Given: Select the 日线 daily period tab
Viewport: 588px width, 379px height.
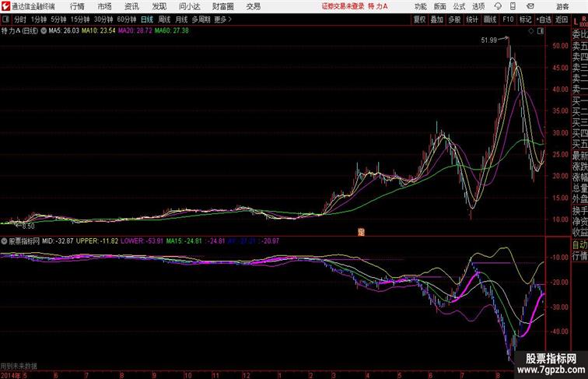Looking at the screenshot, I should click(147, 19).
